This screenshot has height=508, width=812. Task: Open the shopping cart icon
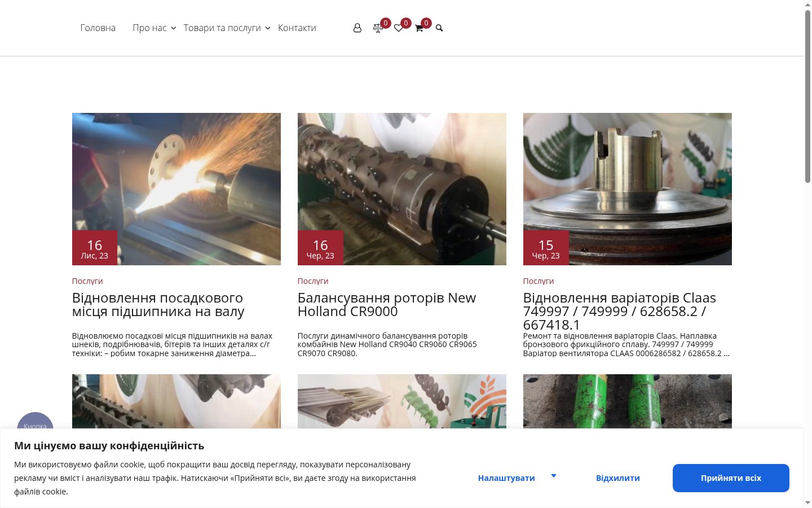point(419,28)
